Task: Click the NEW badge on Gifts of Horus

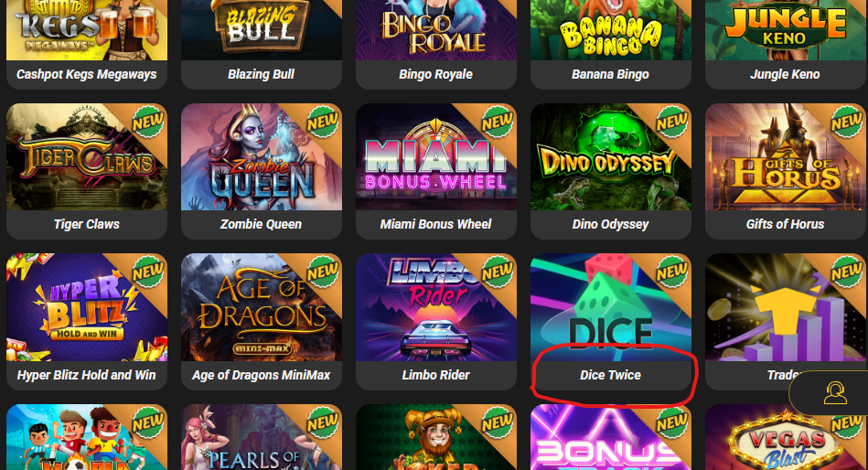Action: (x=846, y=122)
